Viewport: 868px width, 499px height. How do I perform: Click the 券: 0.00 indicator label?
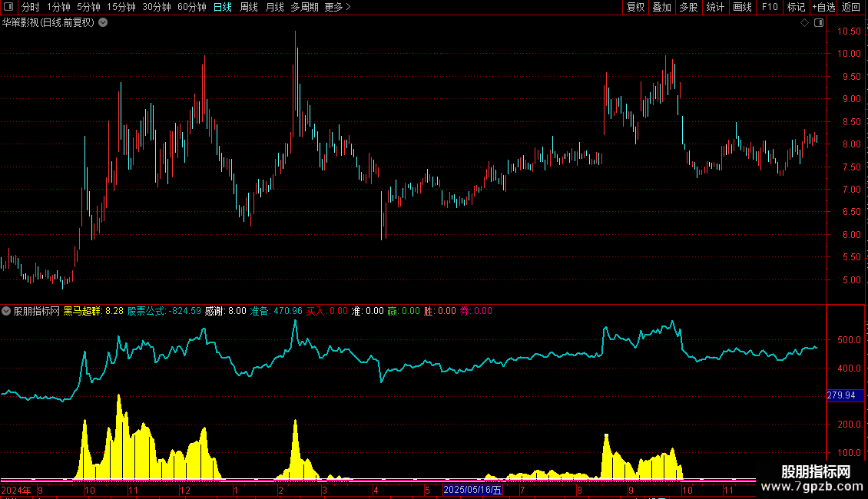(x=475, y=311)
